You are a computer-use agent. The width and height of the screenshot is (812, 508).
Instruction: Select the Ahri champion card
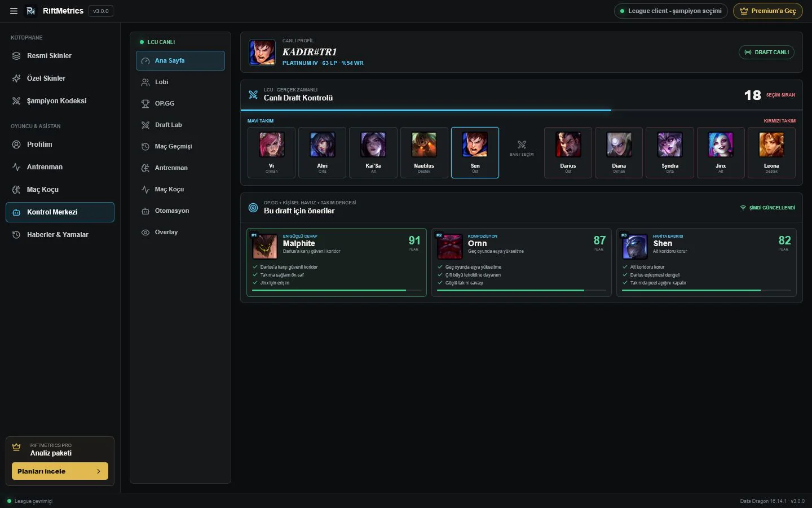coord(322,152)
